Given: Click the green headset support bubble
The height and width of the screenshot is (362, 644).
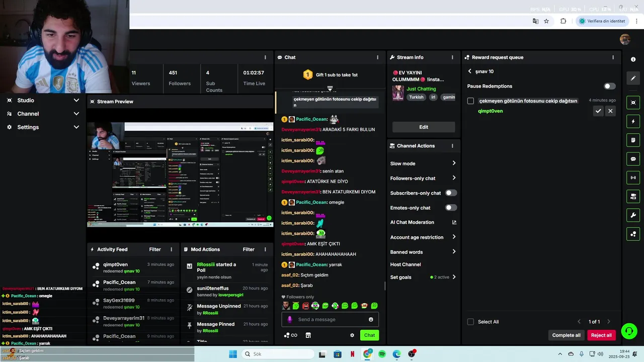Looking at the screenshot, I should pyautogui.click(x=629, y=331).
